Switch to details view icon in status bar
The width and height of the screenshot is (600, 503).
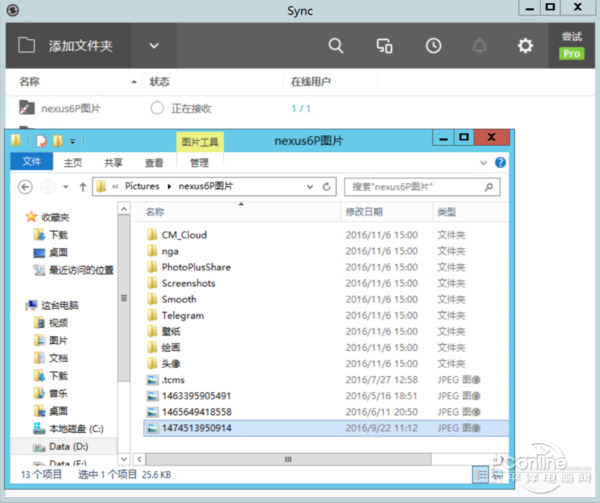pos(481,475)
